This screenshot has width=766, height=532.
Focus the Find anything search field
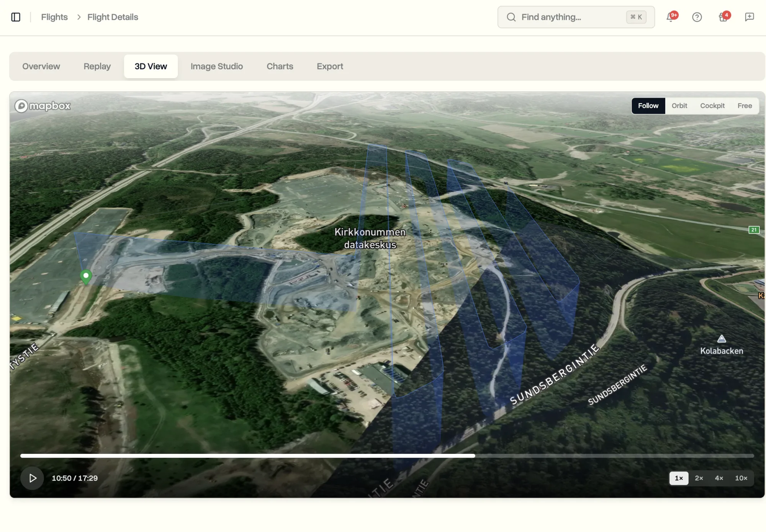tap(576, 17)
